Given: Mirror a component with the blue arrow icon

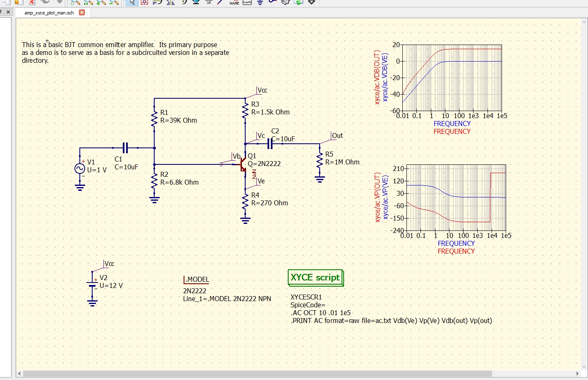Looking at the screenshot, I should point(196,3).
